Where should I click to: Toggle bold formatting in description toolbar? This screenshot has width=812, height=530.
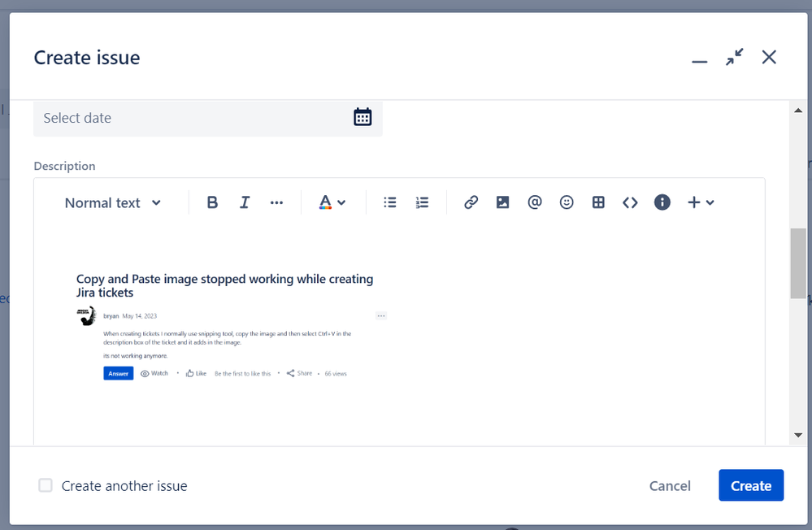(x=212, y=202)
